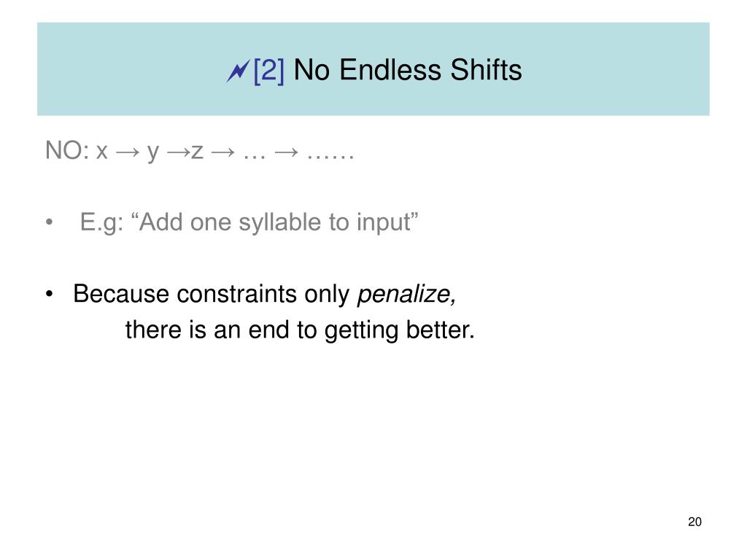Click the black bullet before Because

tap(49, 294)
